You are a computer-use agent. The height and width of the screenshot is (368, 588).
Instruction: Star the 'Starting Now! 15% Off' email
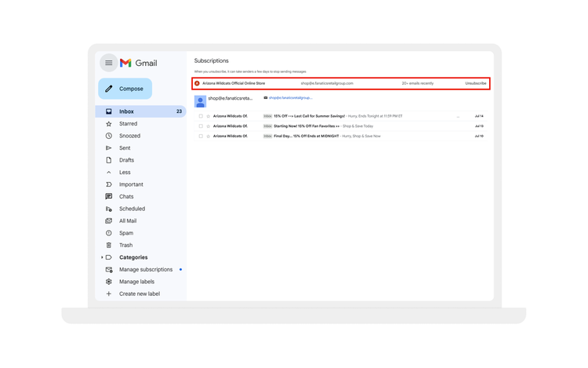209,126
